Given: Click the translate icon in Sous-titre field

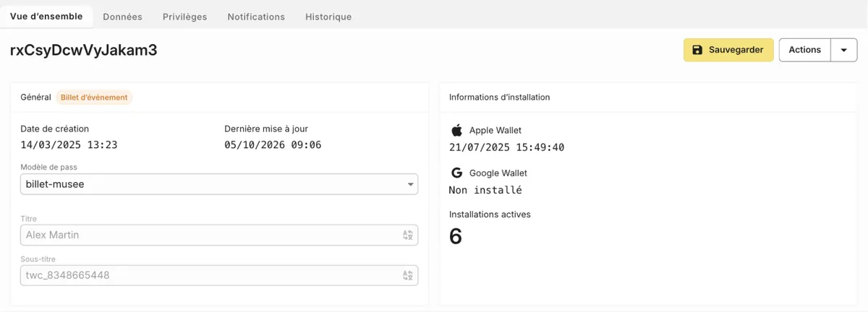Looking at the screenshot, I should (x=408, y=275).
